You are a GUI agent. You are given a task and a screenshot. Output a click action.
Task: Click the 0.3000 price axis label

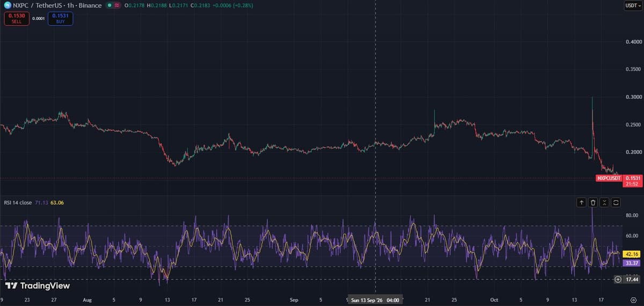(633, 97)
